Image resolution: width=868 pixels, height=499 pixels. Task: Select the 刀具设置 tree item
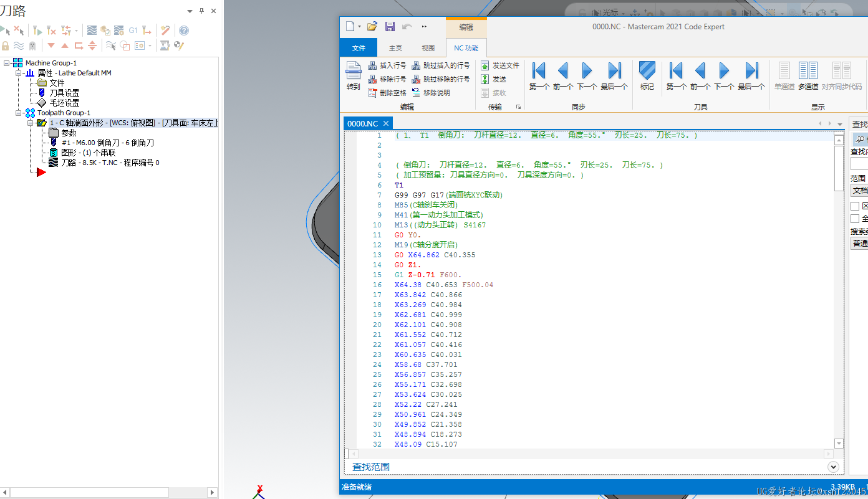[x=64, y=93]
